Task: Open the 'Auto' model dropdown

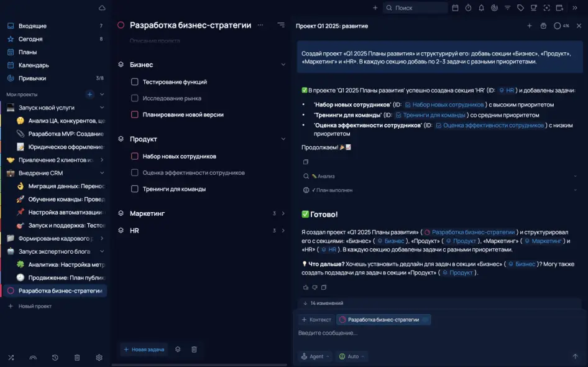Action: [x=352, y=356]
